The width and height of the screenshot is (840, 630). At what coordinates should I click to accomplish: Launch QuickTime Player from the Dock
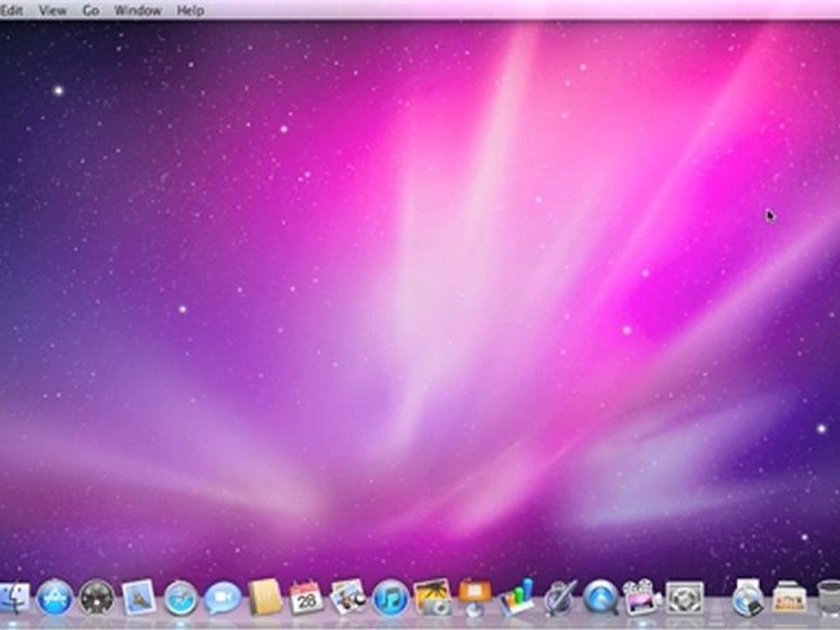[600, 598]
